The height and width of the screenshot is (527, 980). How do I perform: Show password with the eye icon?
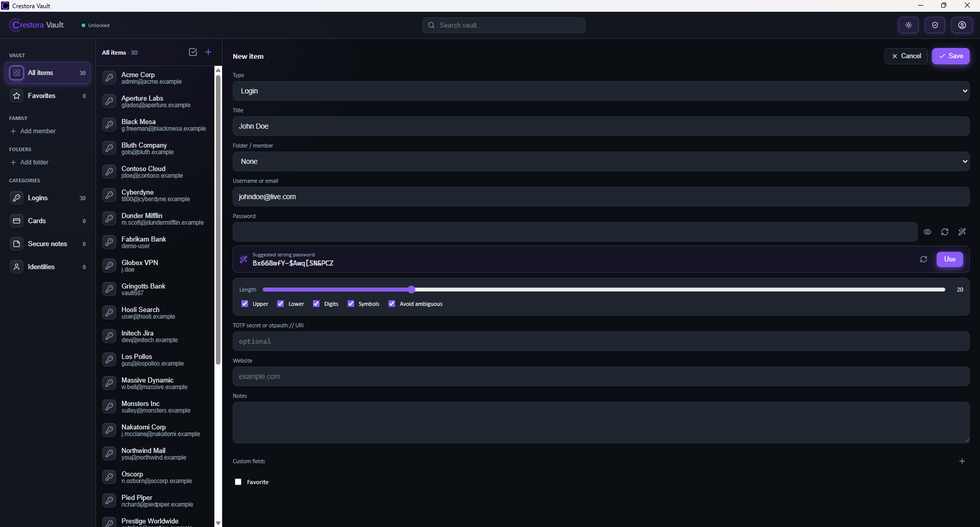pyautogui.click(x=927, y=232)
